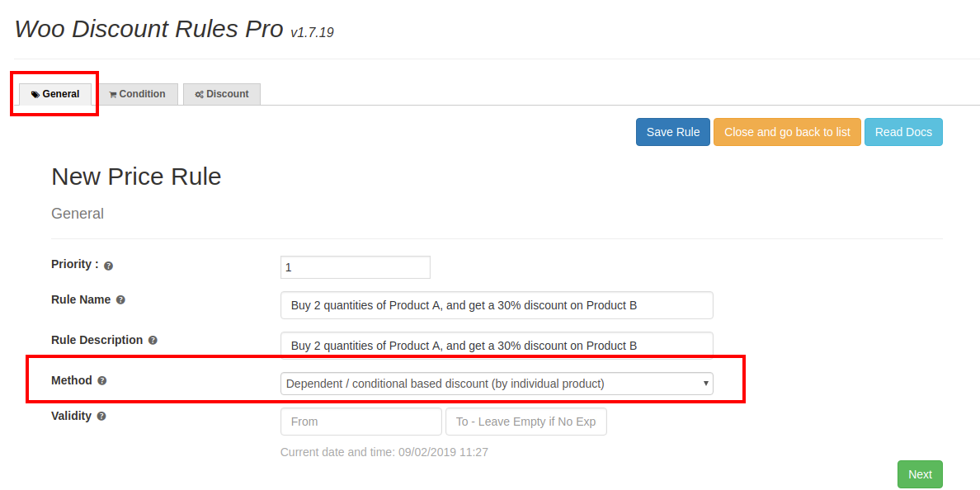Select the General tab

tap(54, 93)
